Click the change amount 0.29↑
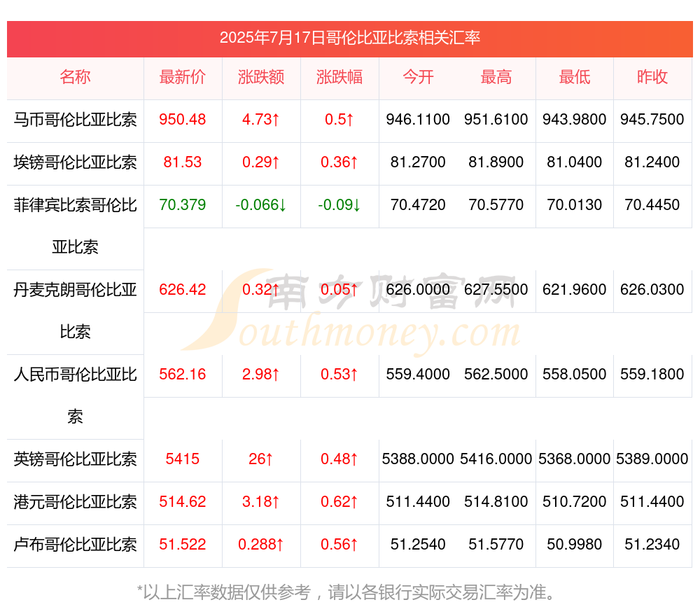The height and width of the screenshot is (614, 700). coord(261,162)
